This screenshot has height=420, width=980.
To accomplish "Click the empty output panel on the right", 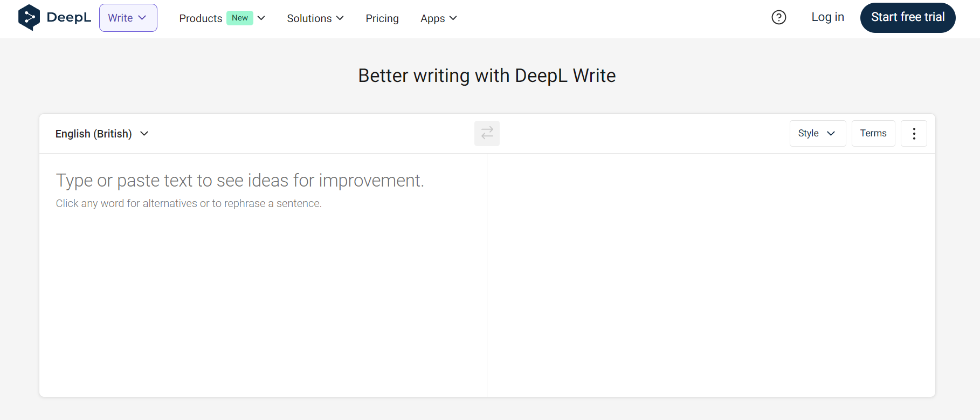I will click(x=711, y=275).
